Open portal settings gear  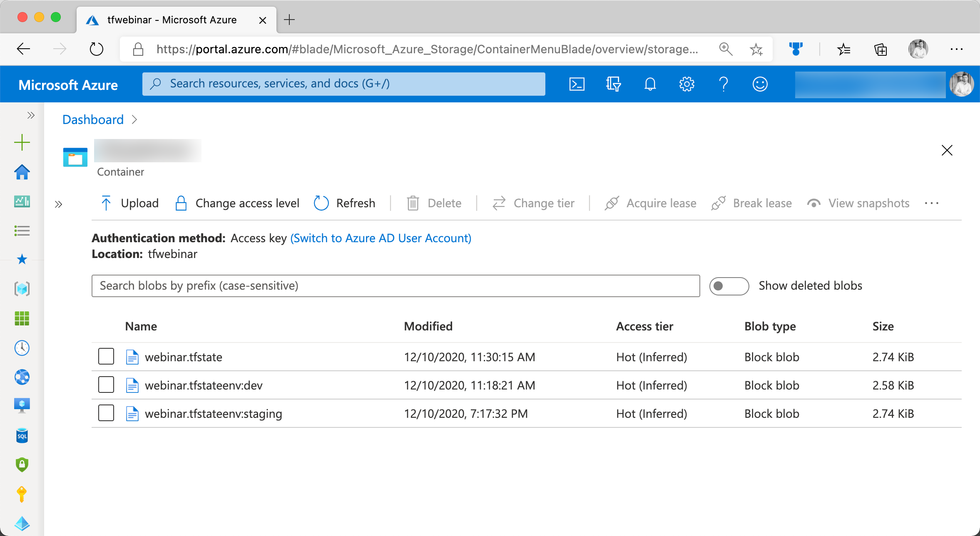click(686, 84)
